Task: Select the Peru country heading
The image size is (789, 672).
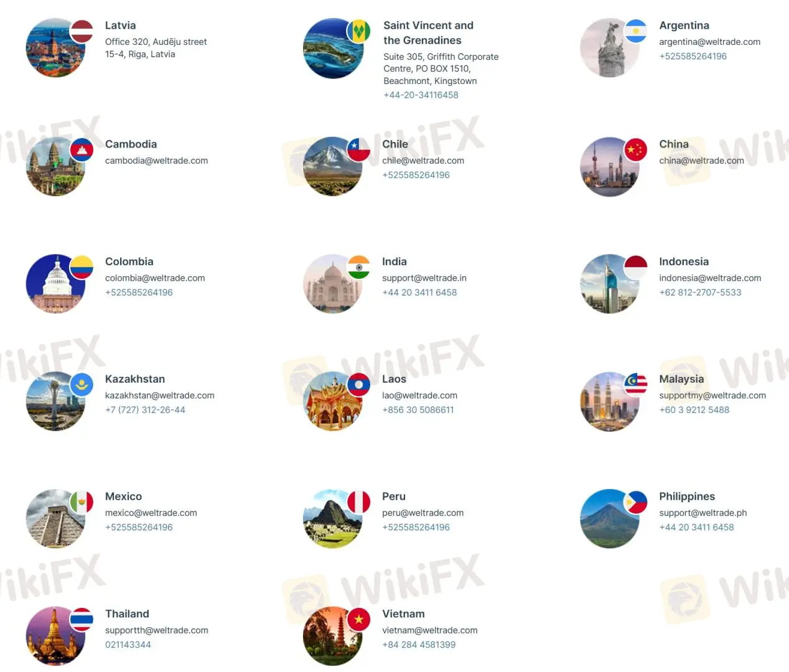Action: tap(394, 497)
